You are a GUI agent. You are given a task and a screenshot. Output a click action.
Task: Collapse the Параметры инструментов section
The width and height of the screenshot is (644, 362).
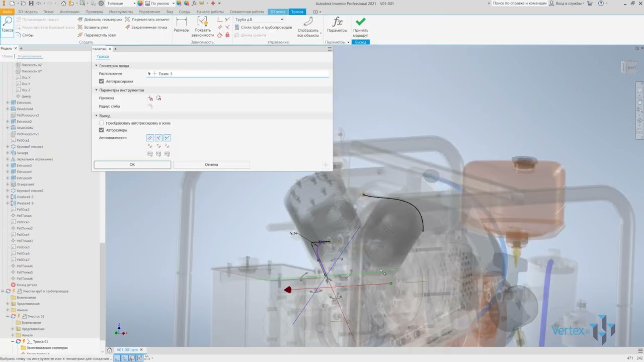pos(97,90)
